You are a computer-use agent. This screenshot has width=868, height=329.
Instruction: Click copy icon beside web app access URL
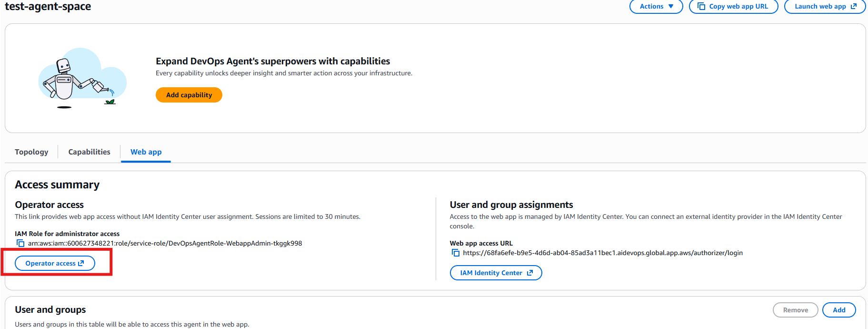[456, 253]
